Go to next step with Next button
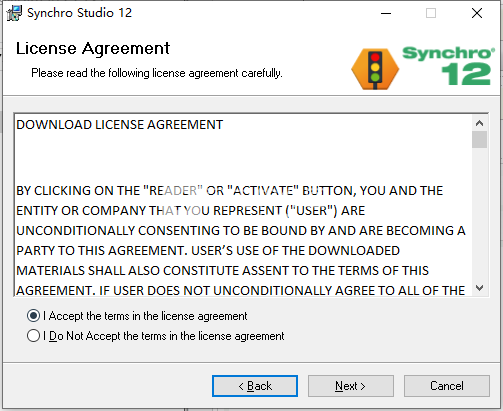This screenshot has width=503, height=411. pyautogui.click(x=351, y=386)
